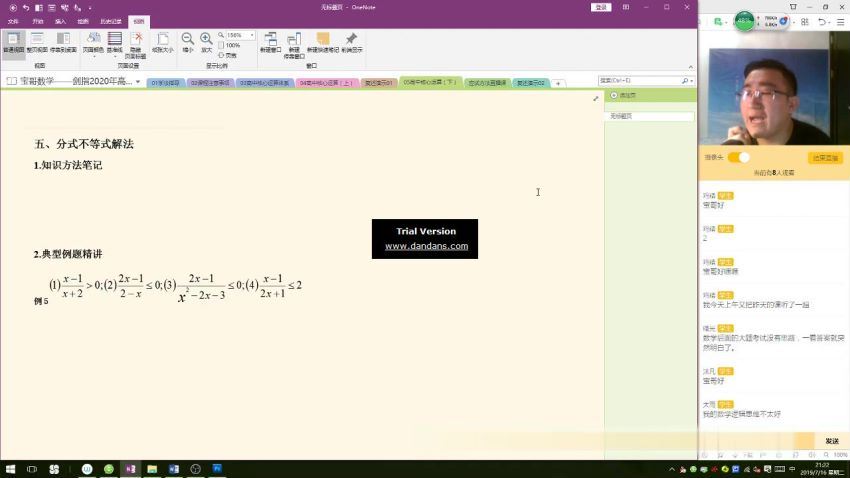The image size is (850, 478).
Task: Open section tab starting with 01
Action: (x=165, y=83)
